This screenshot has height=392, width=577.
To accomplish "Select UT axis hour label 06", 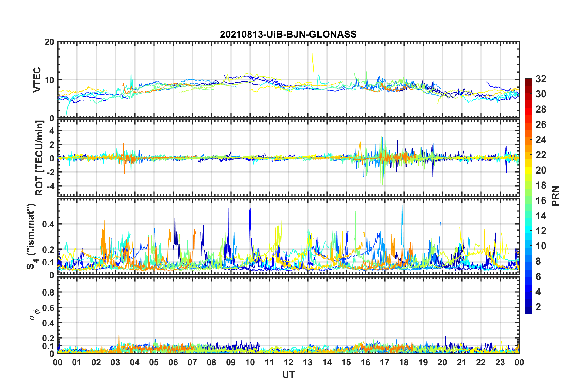I will tap(173, 362).
